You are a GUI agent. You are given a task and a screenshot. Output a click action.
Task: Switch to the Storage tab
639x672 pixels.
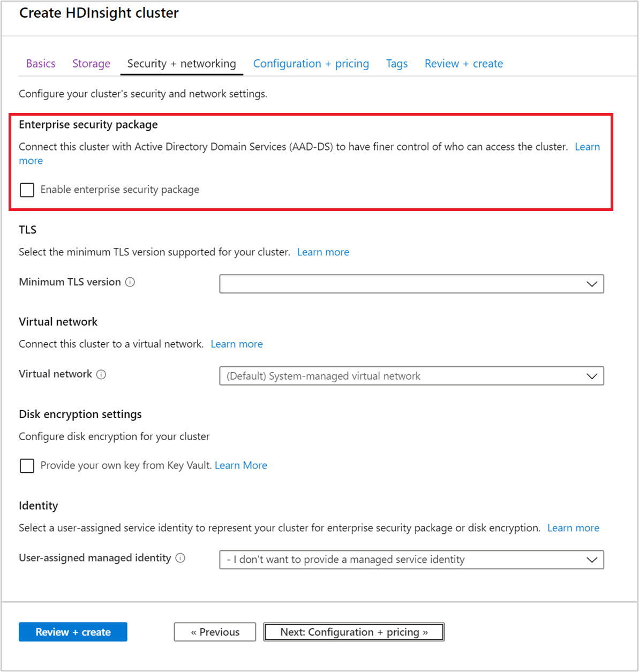[91, 63]
